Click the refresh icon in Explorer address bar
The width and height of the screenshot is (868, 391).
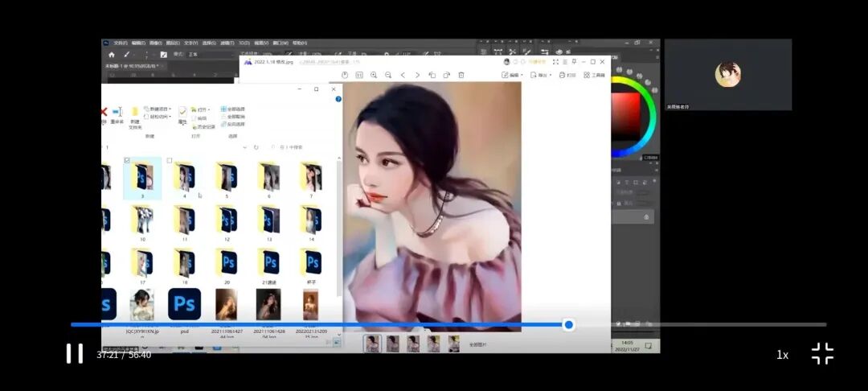click(x=256, y=148)
